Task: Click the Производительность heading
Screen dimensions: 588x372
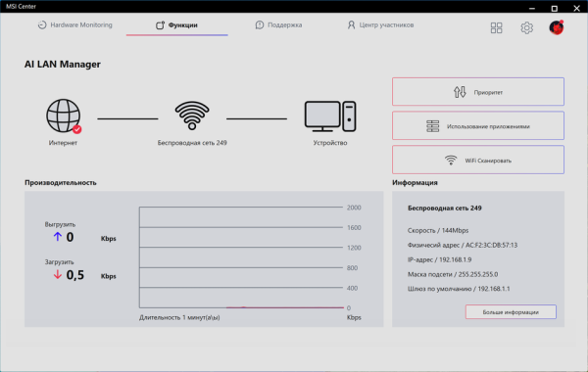Action: [x=61, y=182]
